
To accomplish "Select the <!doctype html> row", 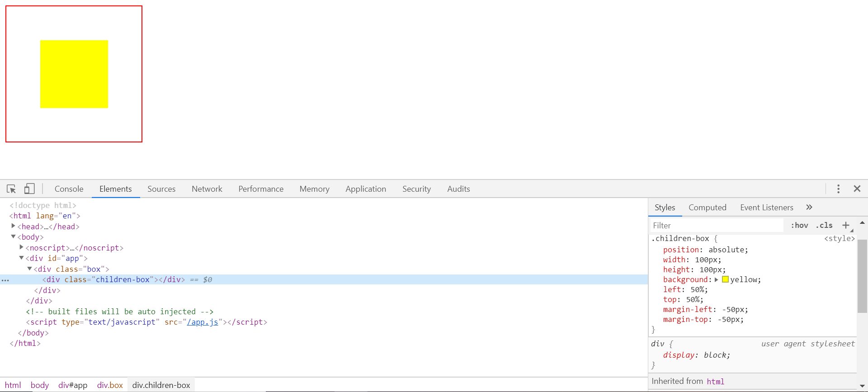I will pyautogui.click(x=43, y=205).
